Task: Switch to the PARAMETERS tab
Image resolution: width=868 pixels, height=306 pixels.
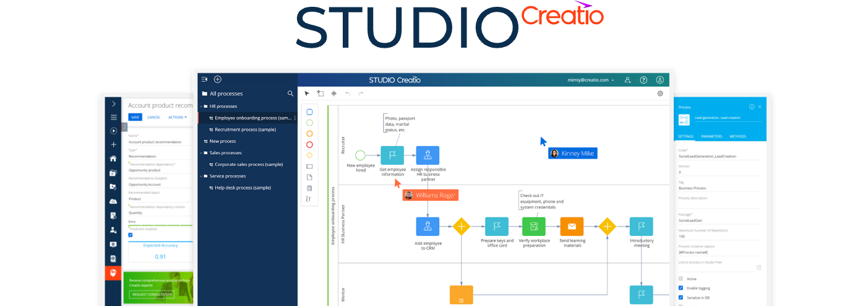Action: click(711, 136)
